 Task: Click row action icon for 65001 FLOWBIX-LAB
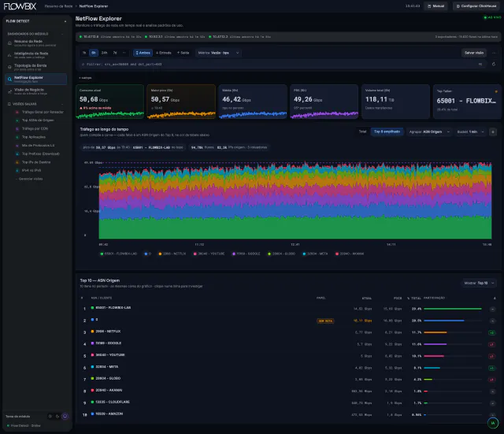coord(492,309)
